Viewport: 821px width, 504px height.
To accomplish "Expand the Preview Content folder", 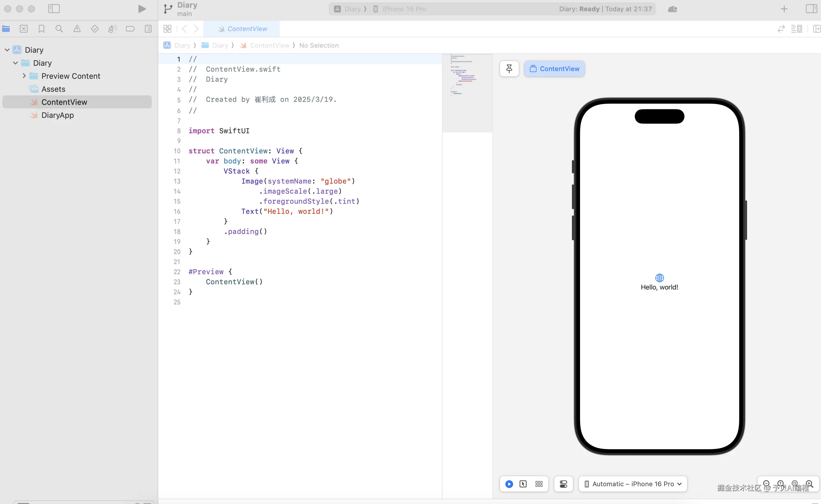I will [24, 76].
